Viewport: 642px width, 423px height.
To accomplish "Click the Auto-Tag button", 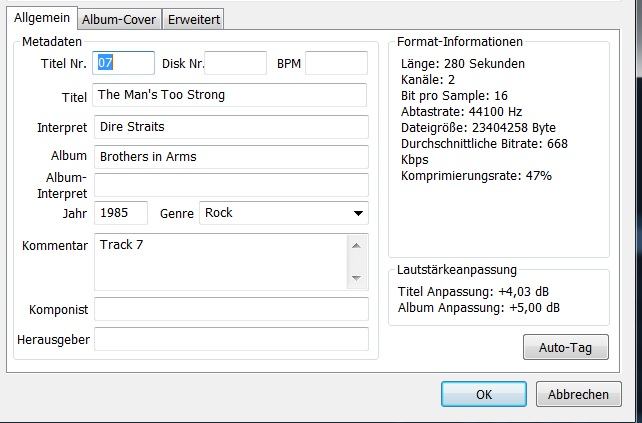I will tap(566, 347).
